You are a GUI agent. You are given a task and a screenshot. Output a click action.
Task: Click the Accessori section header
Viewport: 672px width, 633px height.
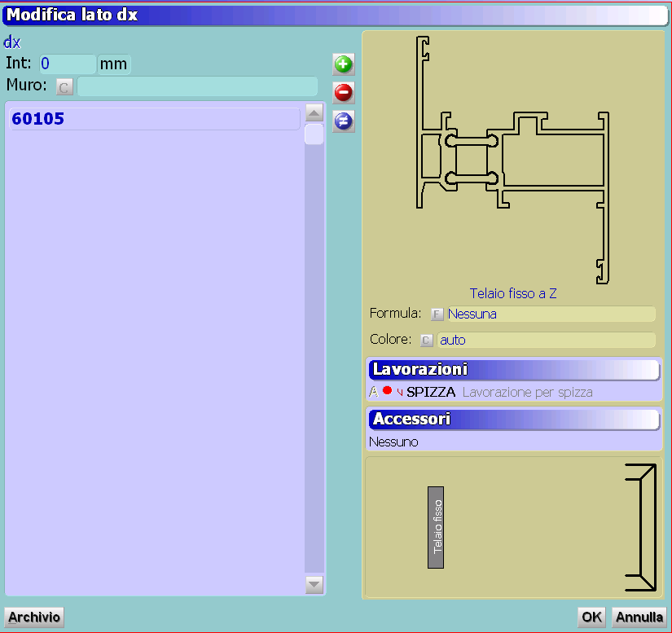coord(514,420)
